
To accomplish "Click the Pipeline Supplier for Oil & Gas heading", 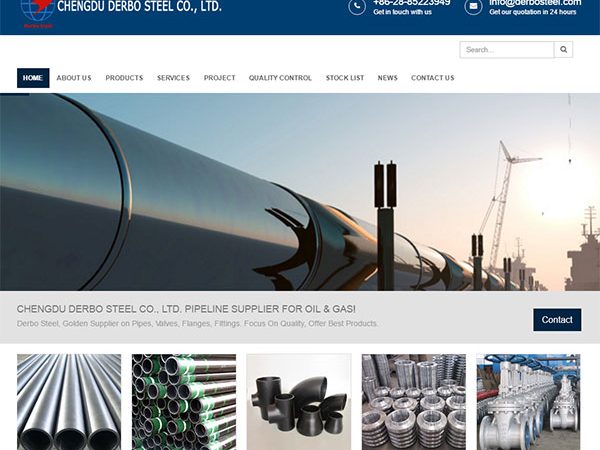I will pyautogui.click(x=186, y=309).
